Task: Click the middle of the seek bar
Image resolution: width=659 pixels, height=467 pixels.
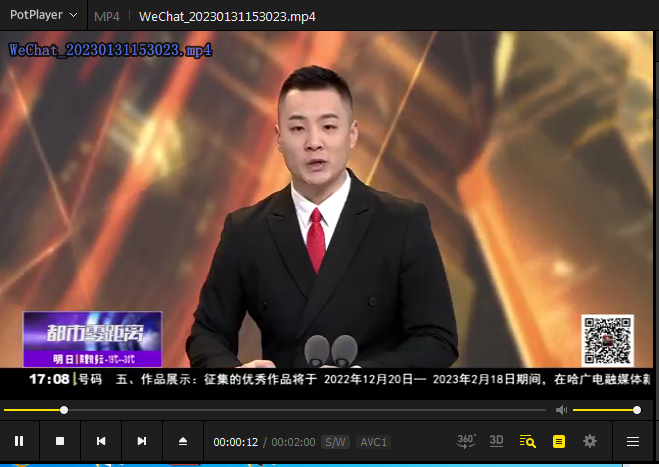Action: click(275, 410)
